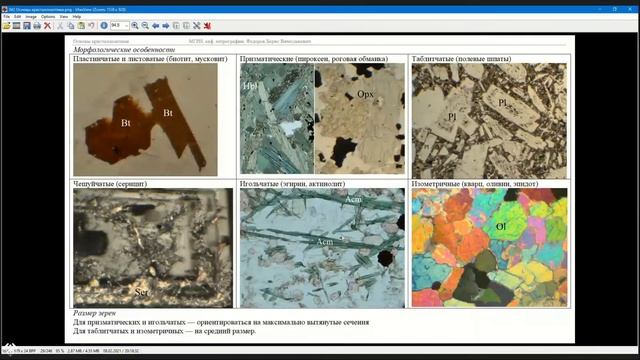Click the 'Изометричные' caption text

coord(475,184)
